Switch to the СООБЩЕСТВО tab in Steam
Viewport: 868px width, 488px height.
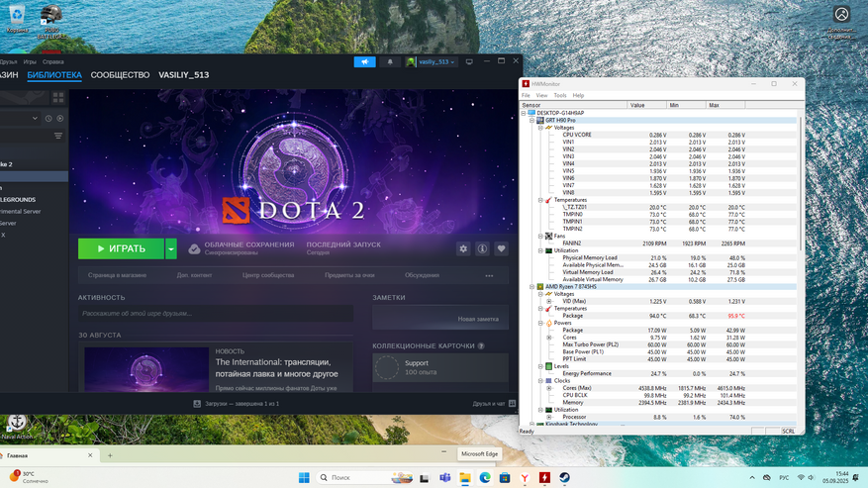[x=120, y=75]
